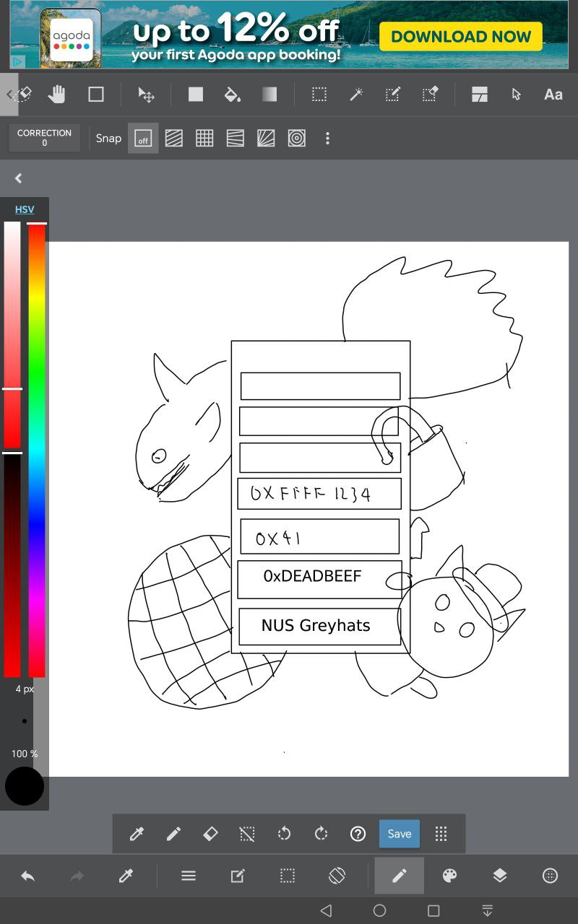578x924 pixels.
Task: Open the color Palette tab
Action: tap(449, 876)
